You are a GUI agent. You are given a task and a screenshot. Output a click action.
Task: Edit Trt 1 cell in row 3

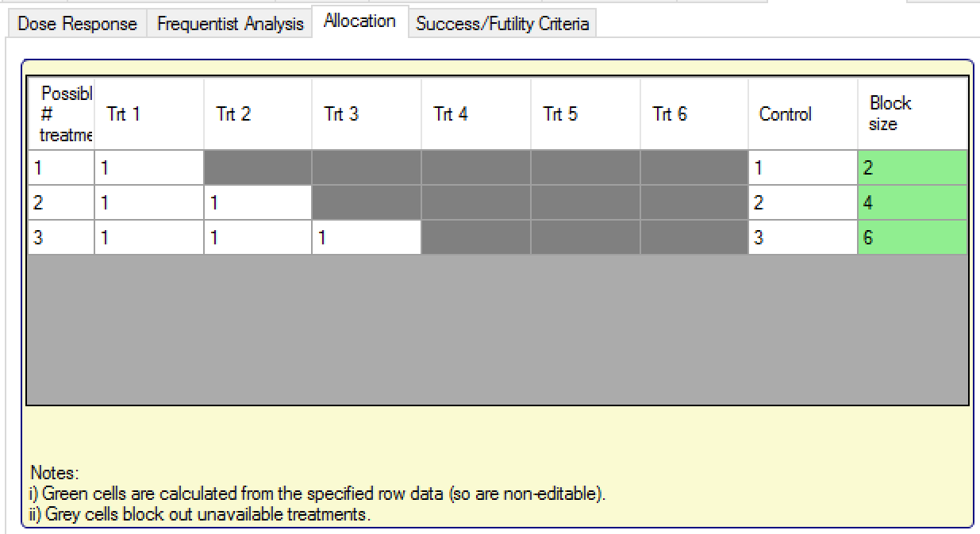pyautogui.click(x=148, y=238)
